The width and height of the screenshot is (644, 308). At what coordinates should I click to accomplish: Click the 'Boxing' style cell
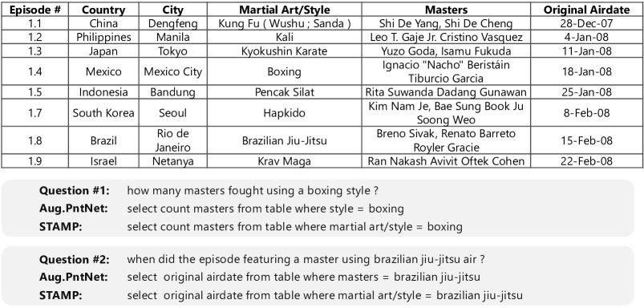point(284,71)
